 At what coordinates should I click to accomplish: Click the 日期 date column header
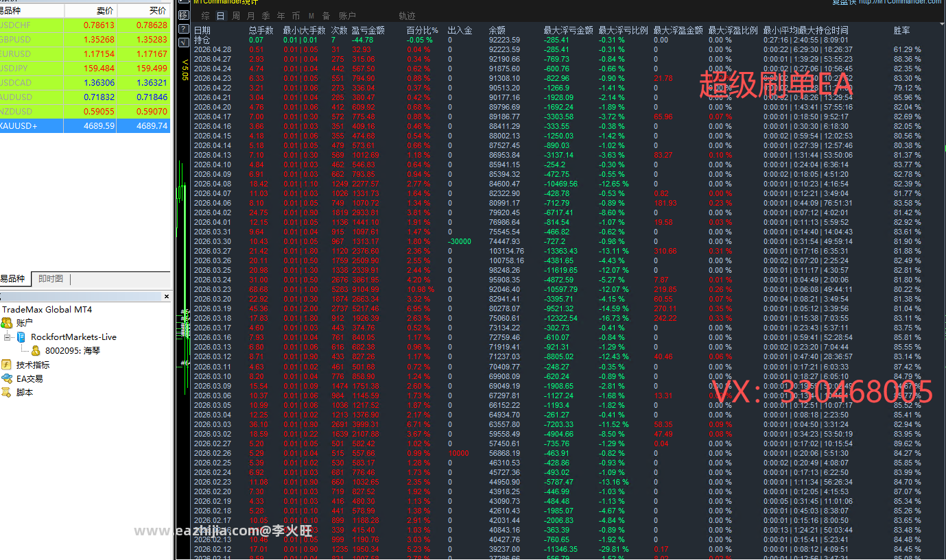(x=202, y=30)
